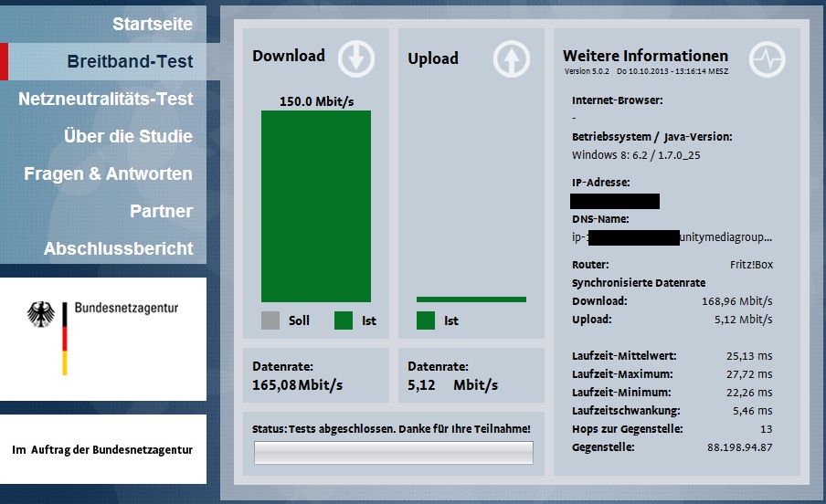826x504 pixels.
Task: Click the Im Auftrag der Bundesnetzagentur banner
Action: (102, 450)
